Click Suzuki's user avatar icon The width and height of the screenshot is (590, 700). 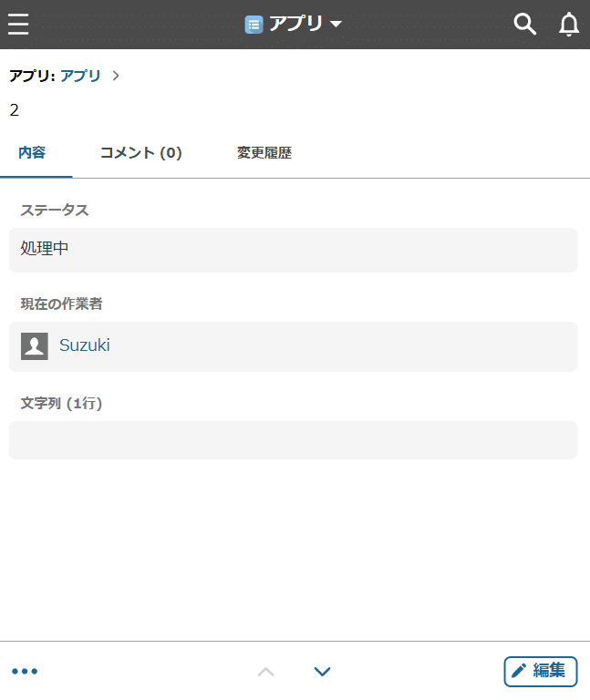pos(35,346)
